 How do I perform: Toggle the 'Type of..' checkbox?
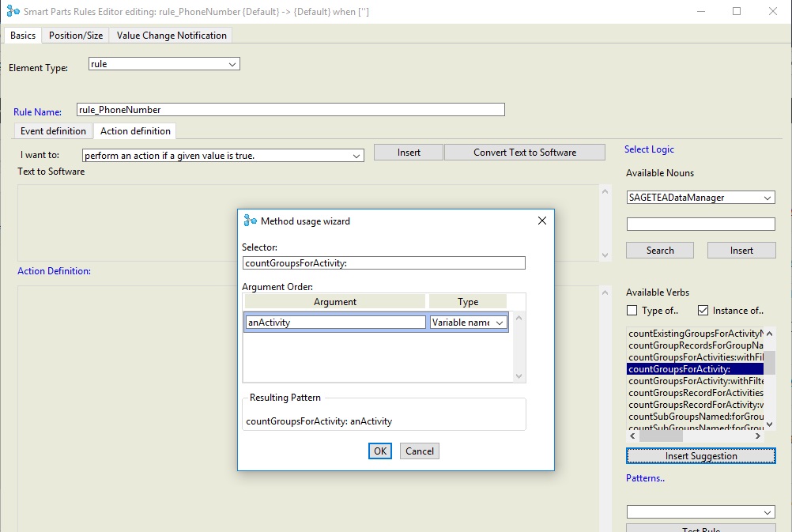click(632, 310)
